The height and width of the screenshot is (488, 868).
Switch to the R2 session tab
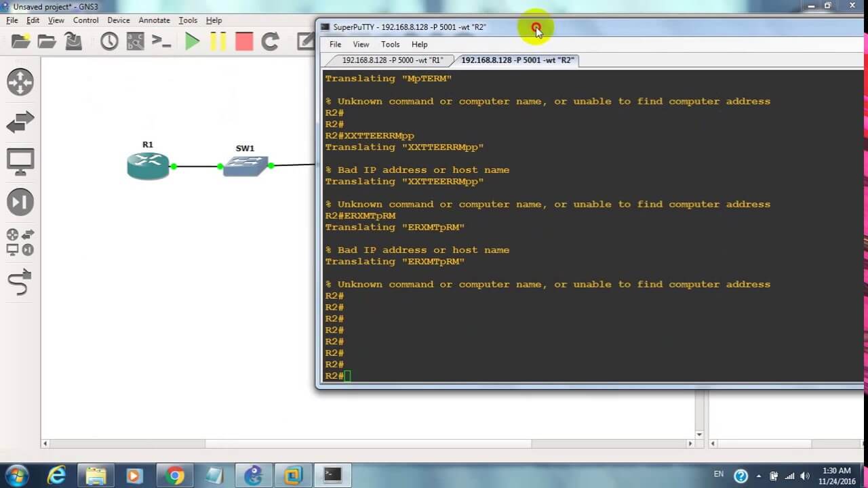point(517,60)
